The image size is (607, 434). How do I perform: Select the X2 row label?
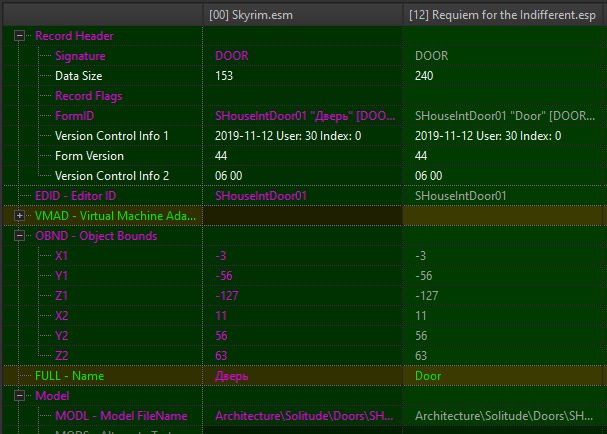pyautogui.click(x=62, y=316)
